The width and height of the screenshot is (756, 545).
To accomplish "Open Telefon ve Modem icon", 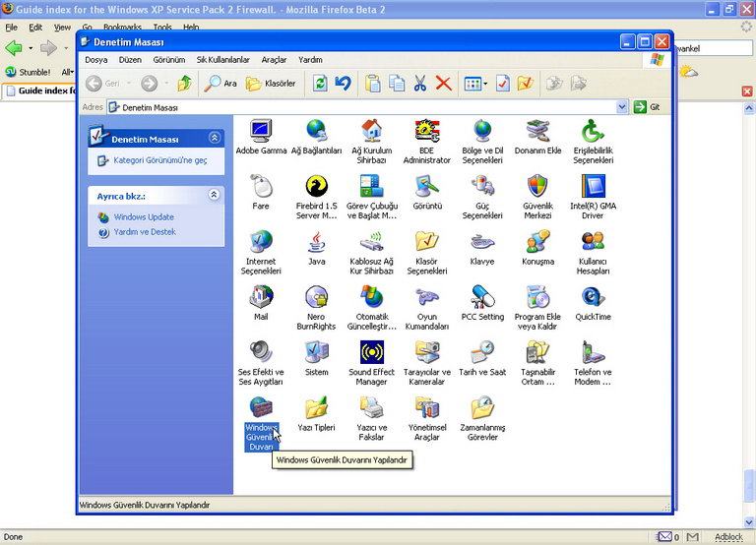I will click(593, 353).
